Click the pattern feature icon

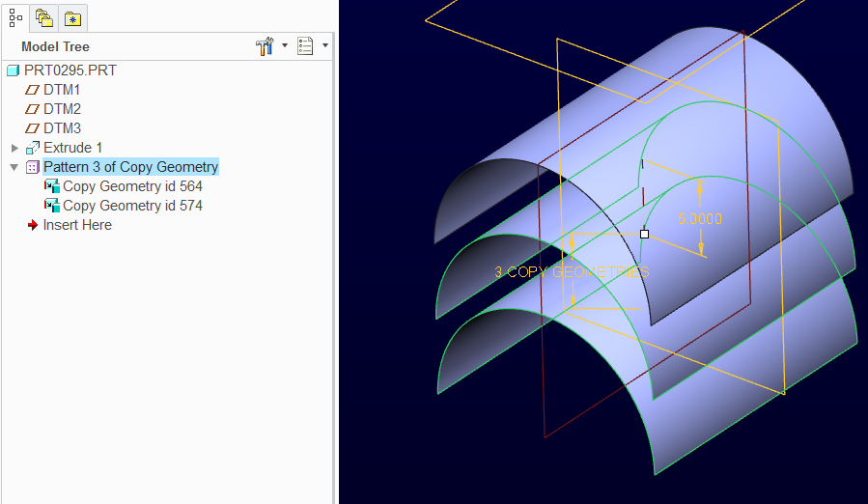point(33,167)
